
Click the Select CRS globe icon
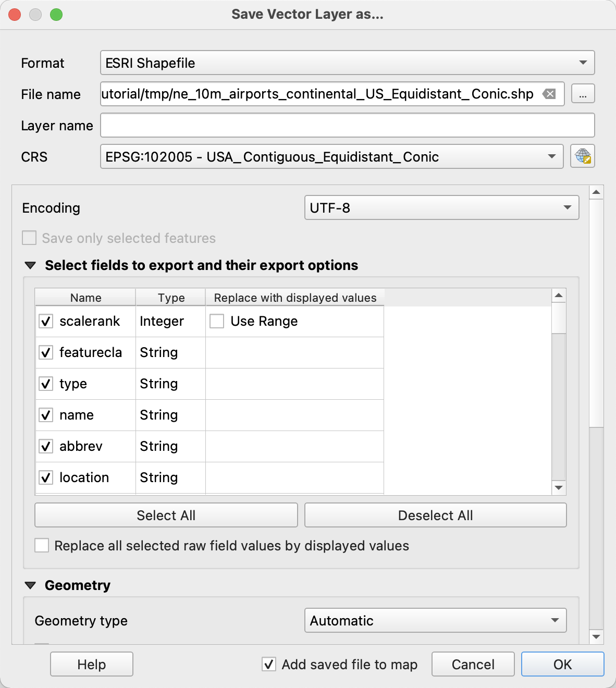(582, 156)
